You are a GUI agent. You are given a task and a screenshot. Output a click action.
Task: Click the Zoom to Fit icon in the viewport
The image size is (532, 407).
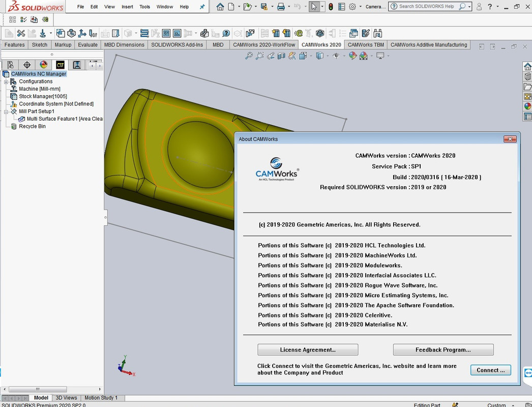249,55
